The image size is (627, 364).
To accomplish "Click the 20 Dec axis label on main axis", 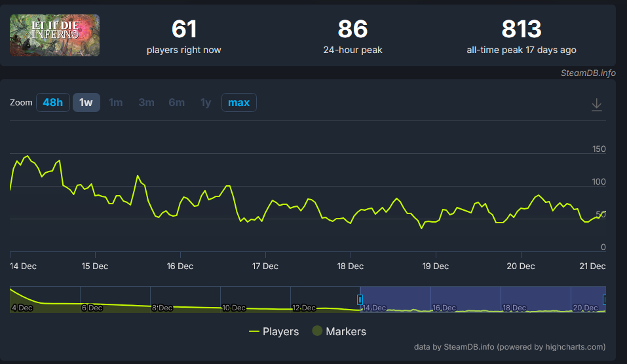I will click(521, 266).
